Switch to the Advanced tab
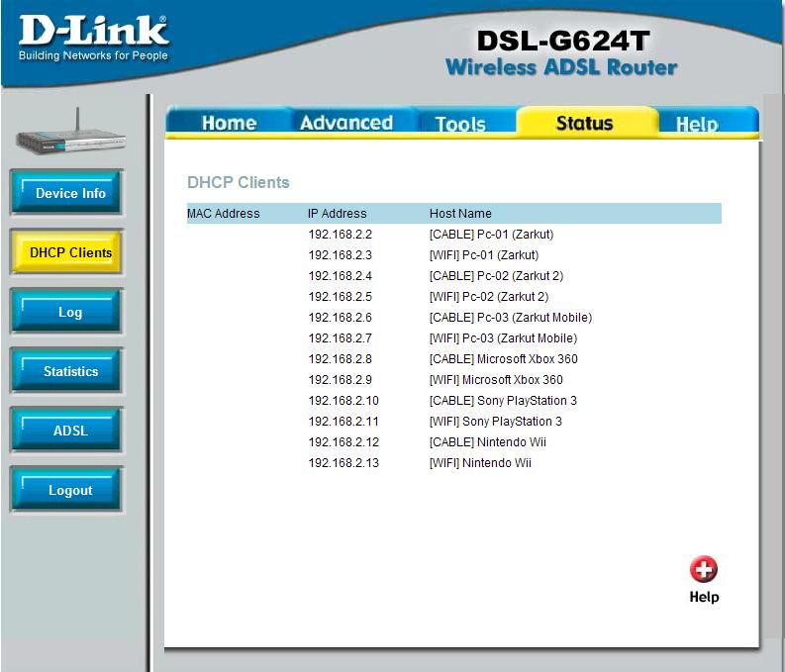This screenshot has height=672, width=785. 346,123
